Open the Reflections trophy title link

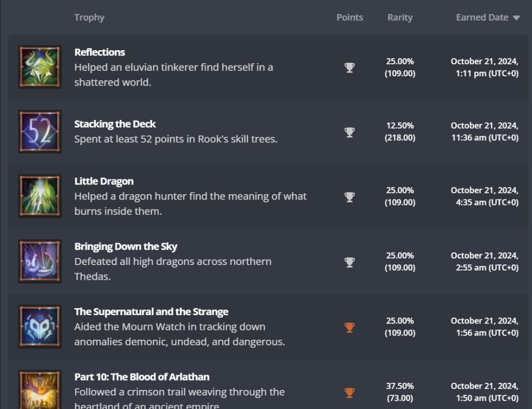(x=100, y=52)
